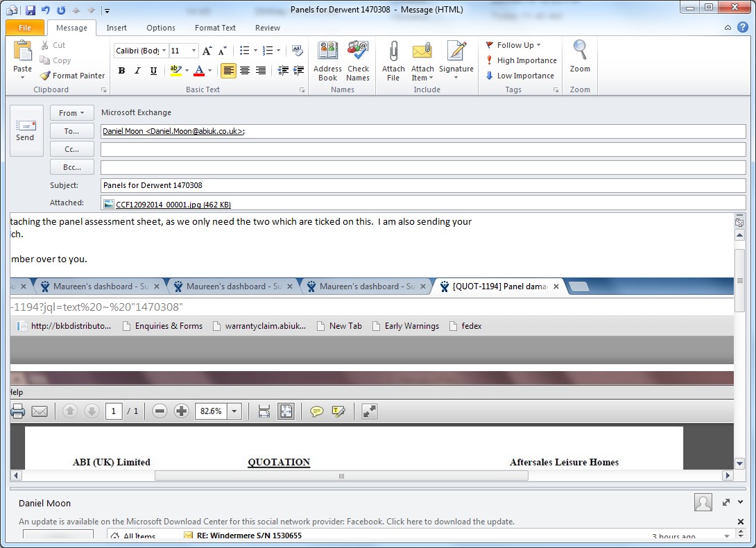Click the To... recipients button
The width and height of the screenshot is (756, 548).
point(72,131)
